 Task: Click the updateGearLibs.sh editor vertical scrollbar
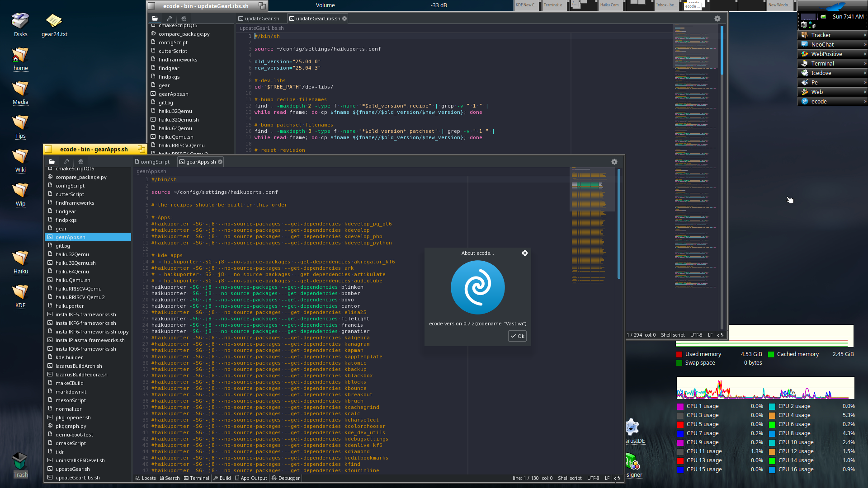(x=722, y=50)
